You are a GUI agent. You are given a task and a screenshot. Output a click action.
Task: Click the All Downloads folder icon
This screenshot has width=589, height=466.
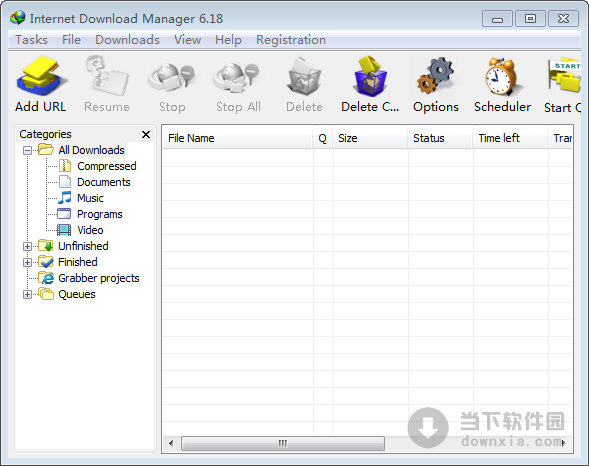tap(46, 149)
